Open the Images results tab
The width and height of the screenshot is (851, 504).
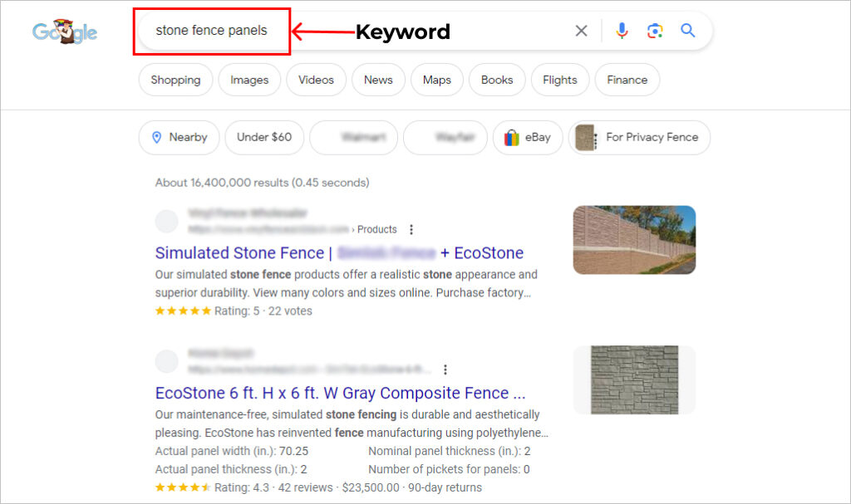pos(249,80)
